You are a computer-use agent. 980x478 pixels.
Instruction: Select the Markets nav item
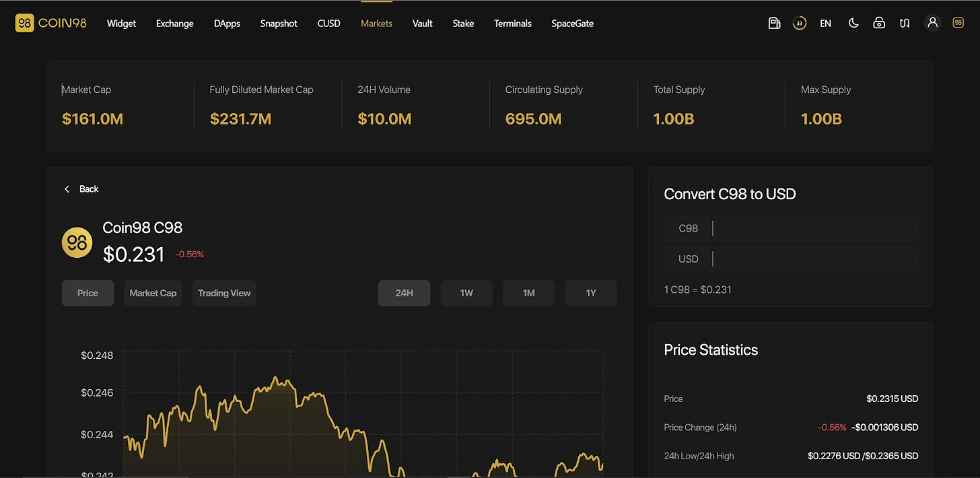click(376, 23)
